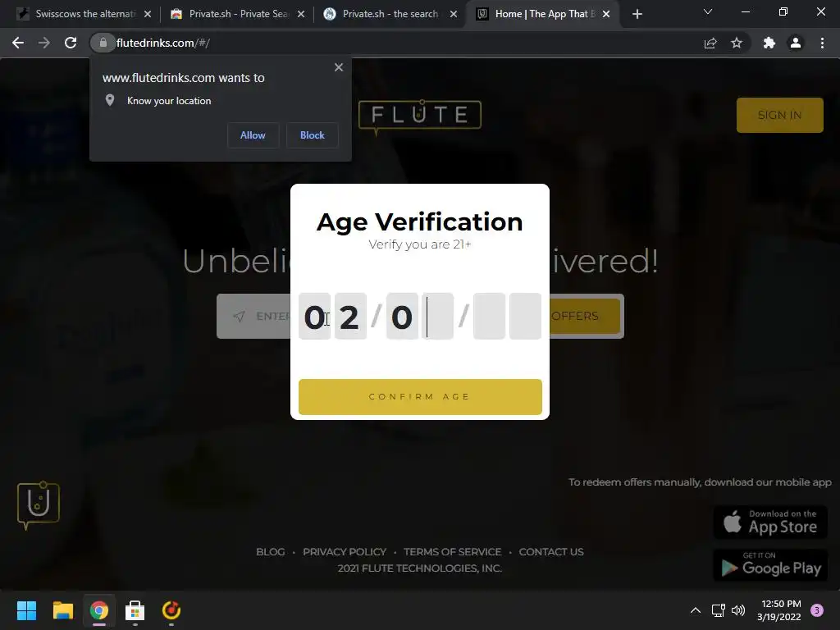The height and width of the screenshot is (630, 840).
Task: Click the location arrow icon in address field
Action: [240, 316]
